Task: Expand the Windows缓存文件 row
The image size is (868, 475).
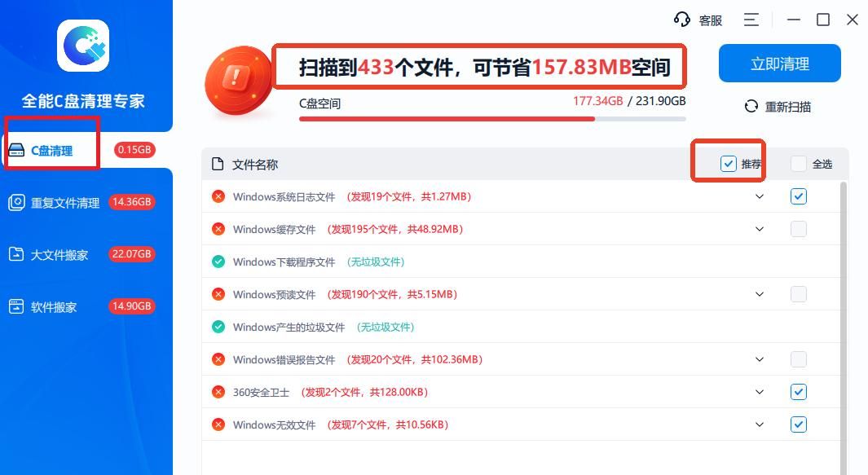Action: coord(759,229)
